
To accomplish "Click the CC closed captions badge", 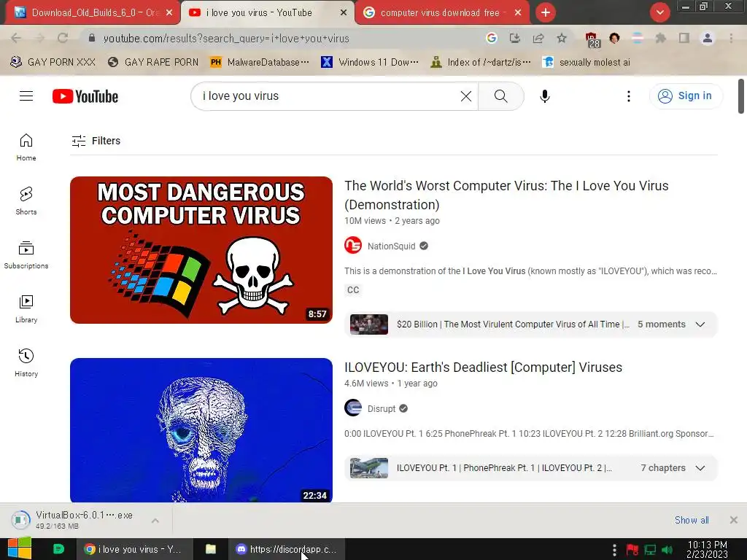I will (353, 290).
